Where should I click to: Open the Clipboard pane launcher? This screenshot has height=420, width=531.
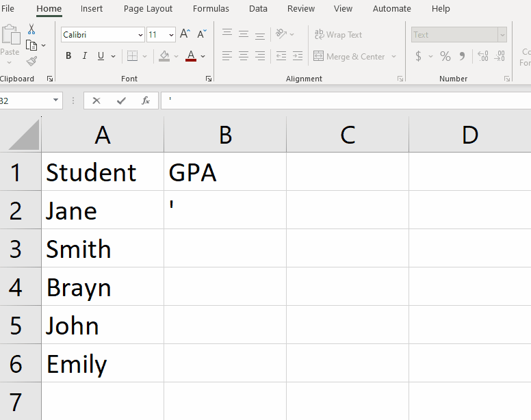50,79
